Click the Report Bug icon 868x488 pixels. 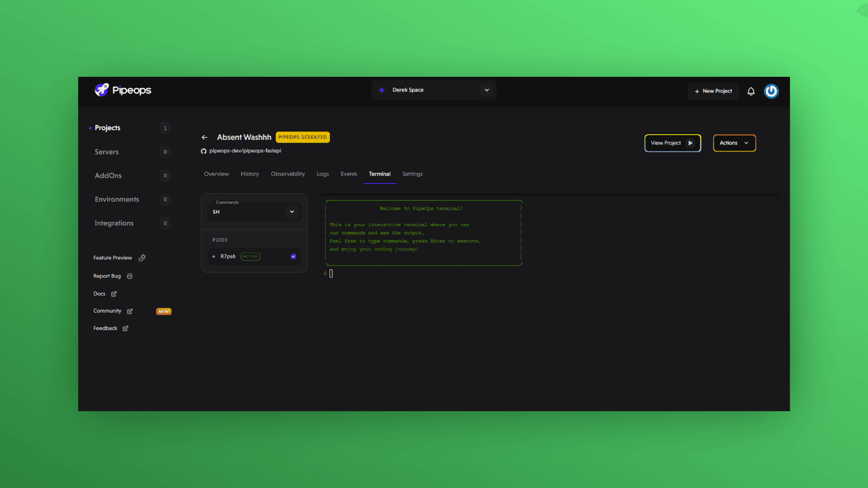click(130, 276)
